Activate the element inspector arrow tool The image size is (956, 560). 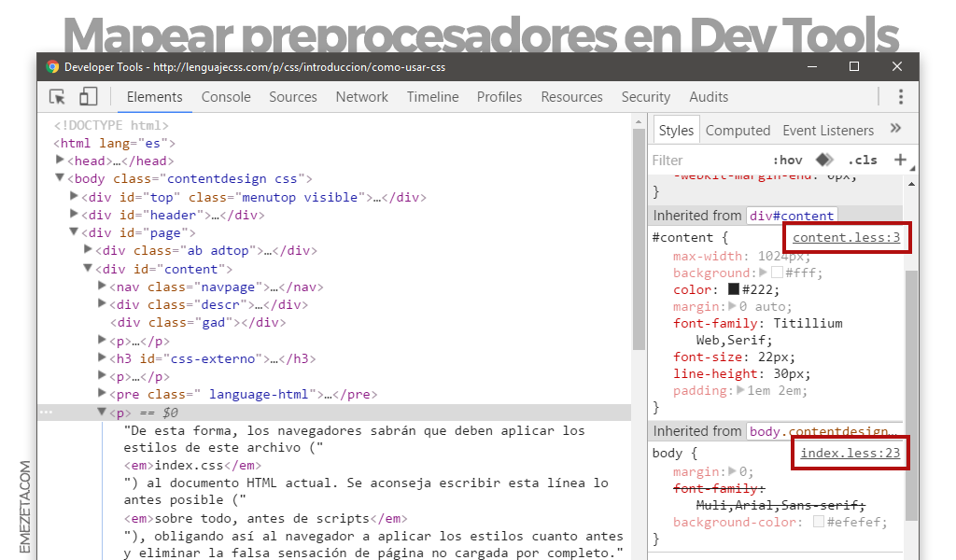[57, 97]
